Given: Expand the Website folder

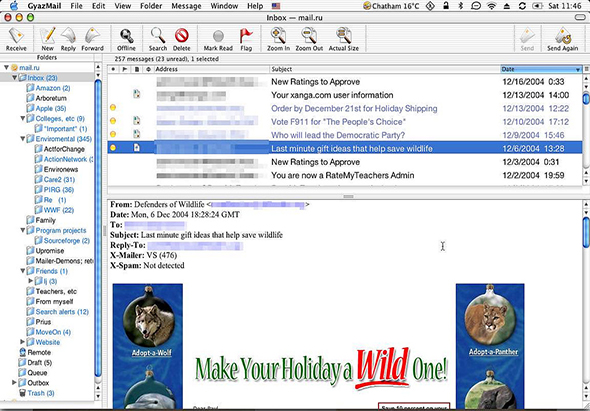Looking at the screenshot, I should pos(23,342).
